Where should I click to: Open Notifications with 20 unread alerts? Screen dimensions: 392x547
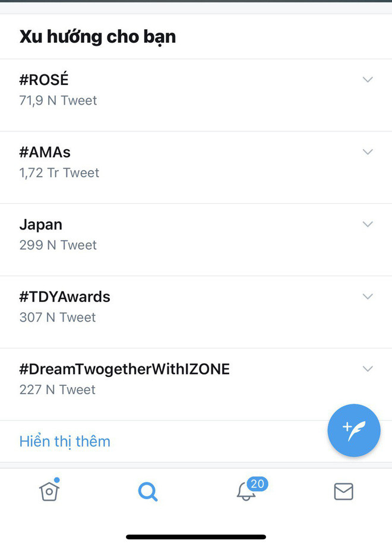point(246,492)
